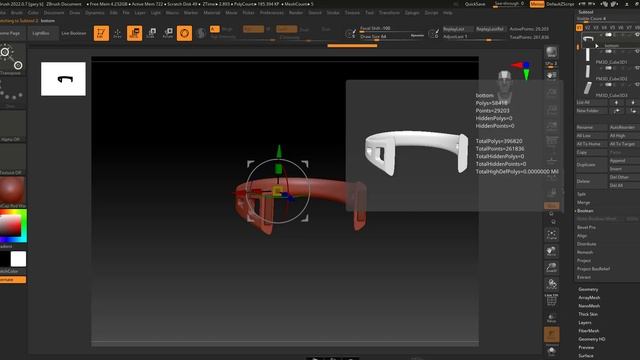Click the Frame icon in right shelf
Screen dimensions: 640x360
point(551,235)
